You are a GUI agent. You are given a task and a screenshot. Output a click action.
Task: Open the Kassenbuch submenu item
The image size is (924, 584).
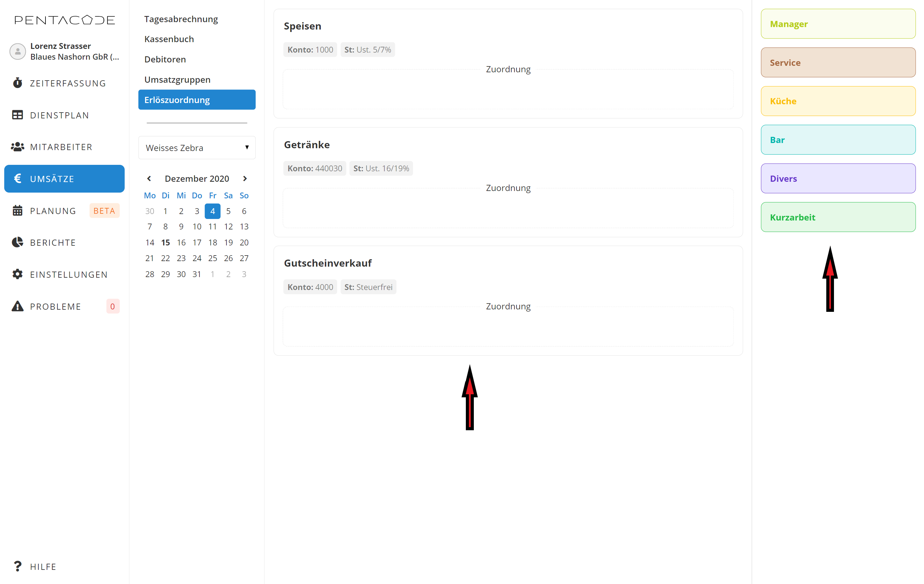pyautogui.click(x=169, y=39)
